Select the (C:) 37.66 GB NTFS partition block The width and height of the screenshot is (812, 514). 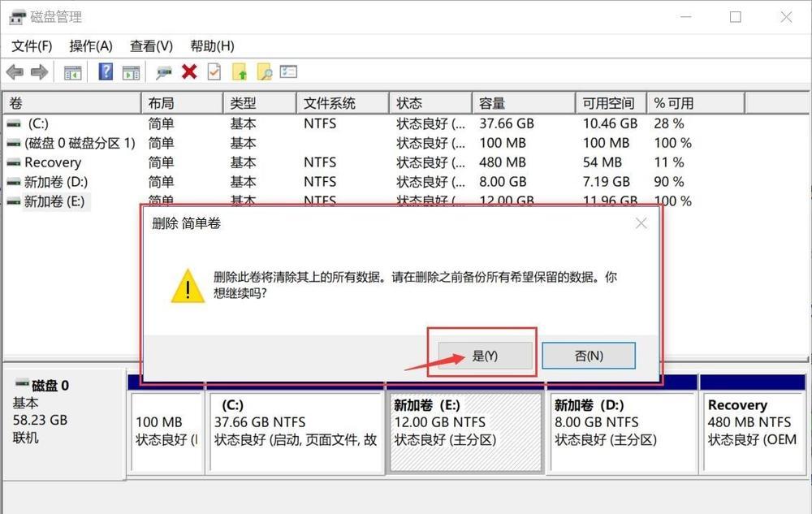click(296, 432)
